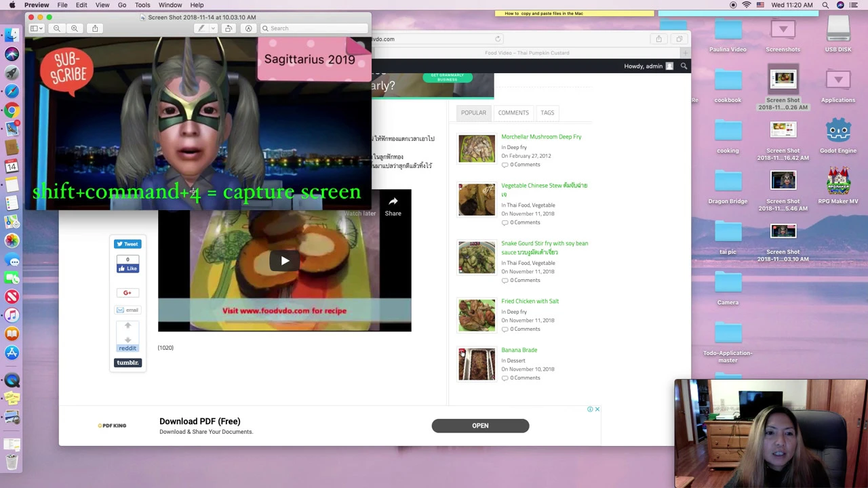Click the browser page reload icon
Image resolution: width=868 pixels, height=488 pixels.
(x=498, y=39)
